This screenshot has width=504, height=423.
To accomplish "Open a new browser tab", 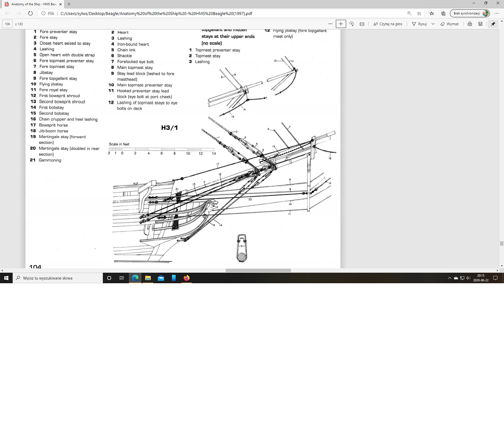I will pos(69,4).
